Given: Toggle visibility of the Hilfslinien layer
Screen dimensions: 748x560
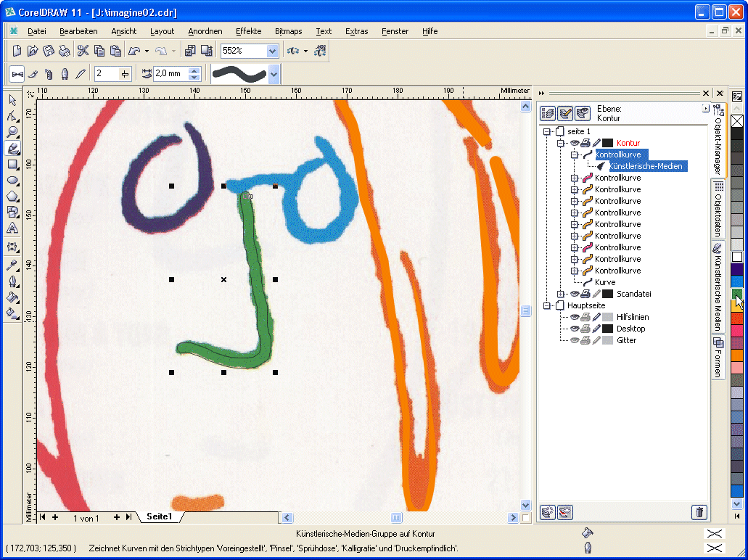Looking at the screenshot, I should 575,317.
